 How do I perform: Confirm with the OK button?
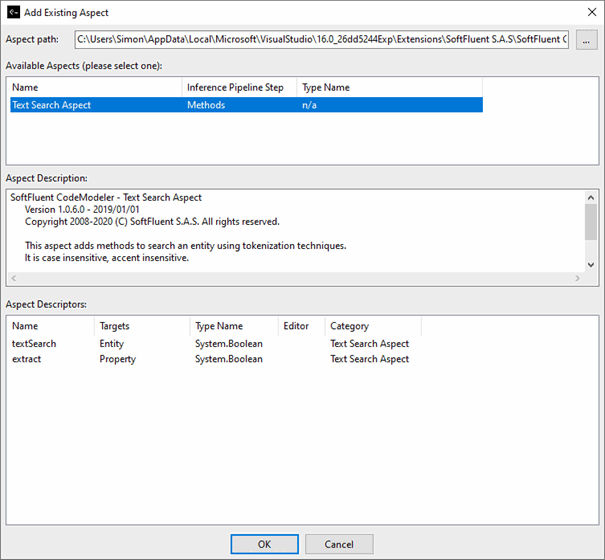264,544
